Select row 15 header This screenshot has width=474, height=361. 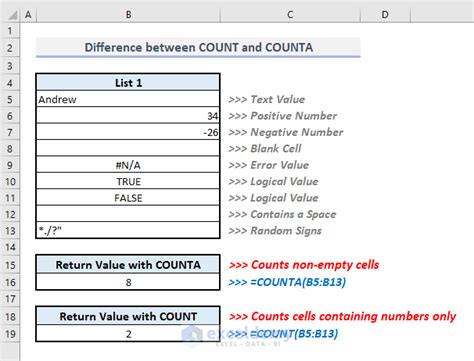point(10,265)
